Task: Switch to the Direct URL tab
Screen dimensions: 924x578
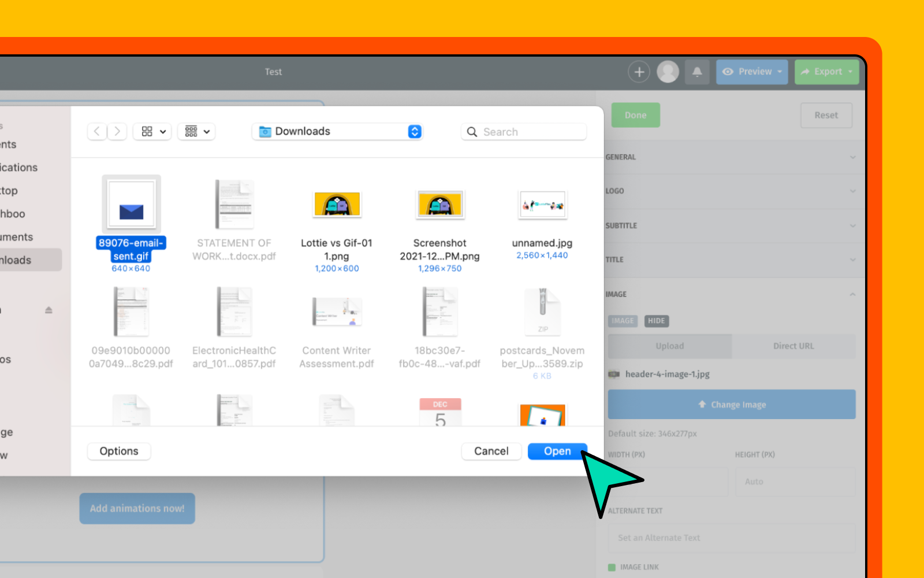Action: point(793,346)
